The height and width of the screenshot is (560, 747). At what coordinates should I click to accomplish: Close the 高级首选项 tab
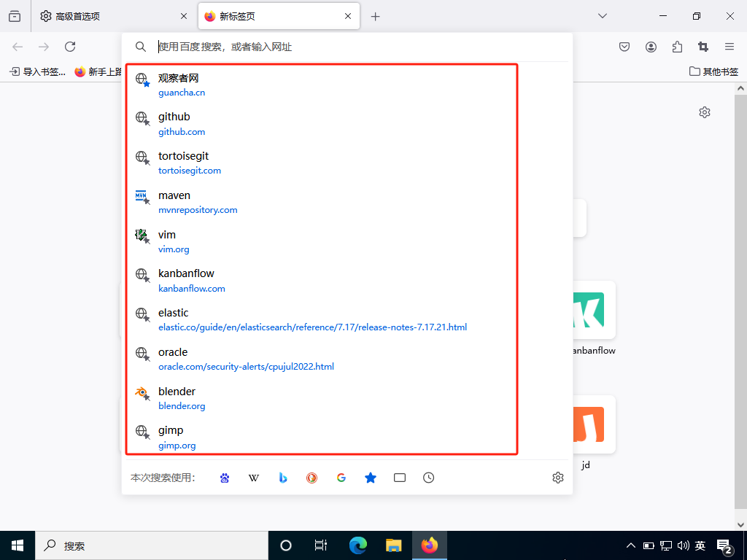click(184, 16)
